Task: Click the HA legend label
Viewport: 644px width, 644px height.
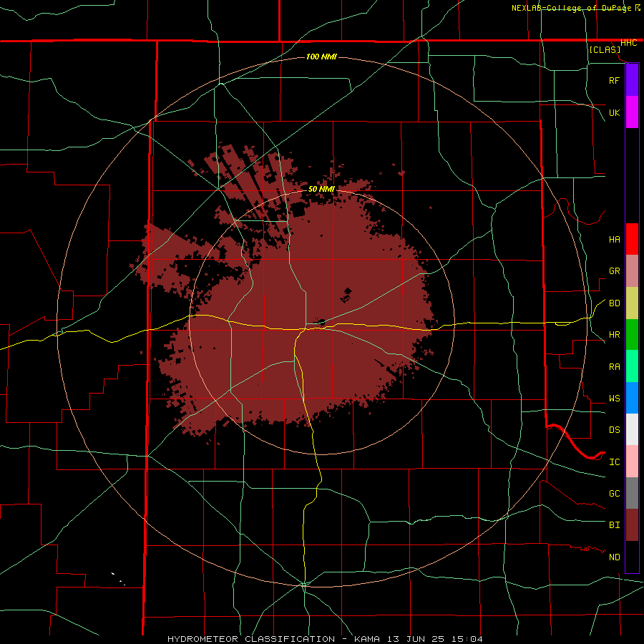Action: [614, 240]
